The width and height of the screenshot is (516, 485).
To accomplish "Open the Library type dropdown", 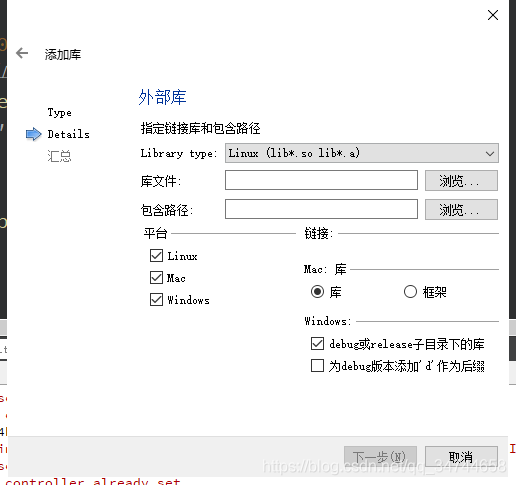I will coord(362,153).
